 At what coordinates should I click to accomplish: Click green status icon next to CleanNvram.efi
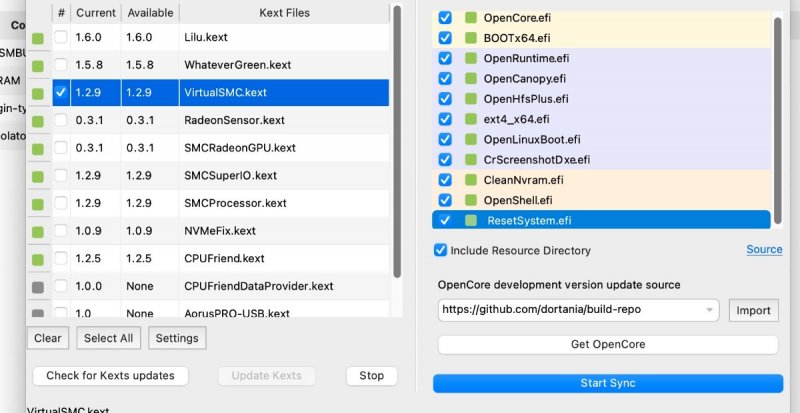471,180
